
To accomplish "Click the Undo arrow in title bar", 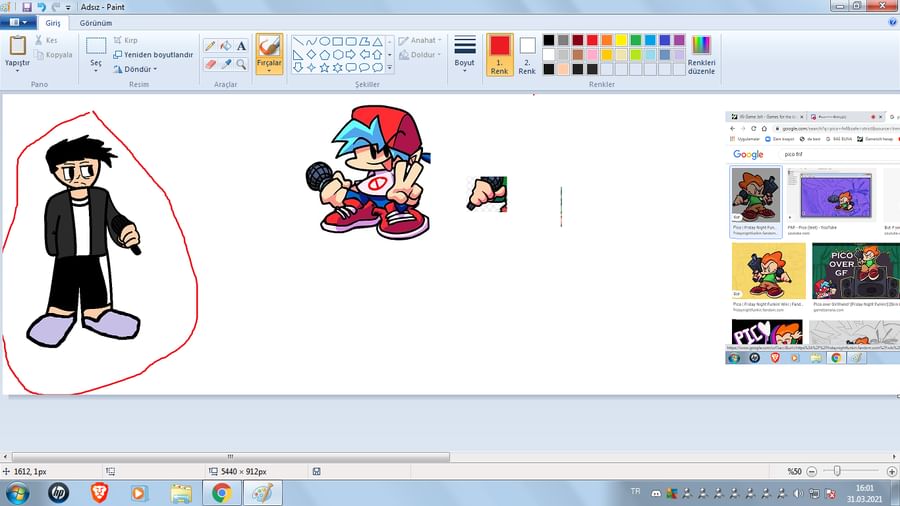I will pos(41,7).
